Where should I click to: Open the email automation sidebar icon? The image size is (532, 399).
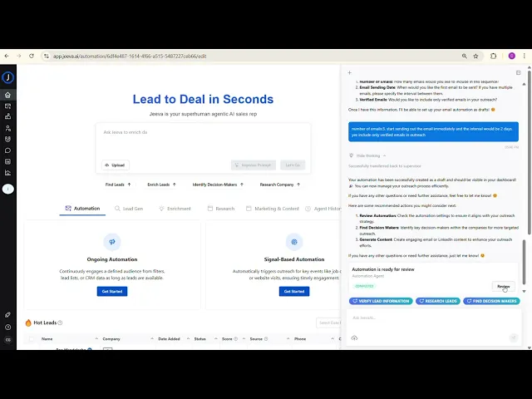(7, 106)
